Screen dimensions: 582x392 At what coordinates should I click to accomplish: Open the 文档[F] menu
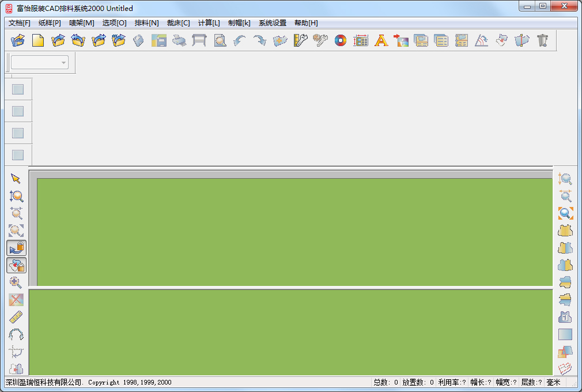click(x=19, y=23)
